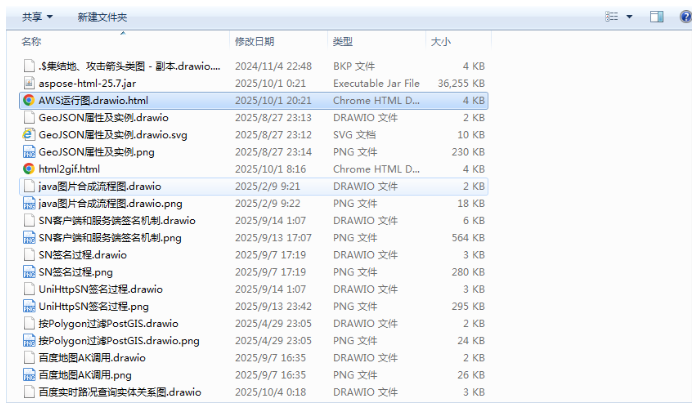Expand the view options dropdown arrow
The width and height of the screenshot is (696, 410).
coord(629,17)
